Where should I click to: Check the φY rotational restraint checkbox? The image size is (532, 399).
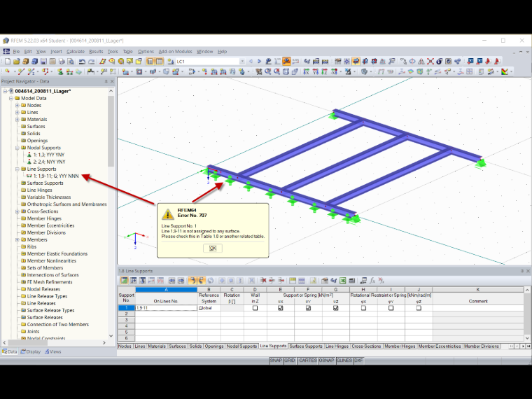coord(391,308)
